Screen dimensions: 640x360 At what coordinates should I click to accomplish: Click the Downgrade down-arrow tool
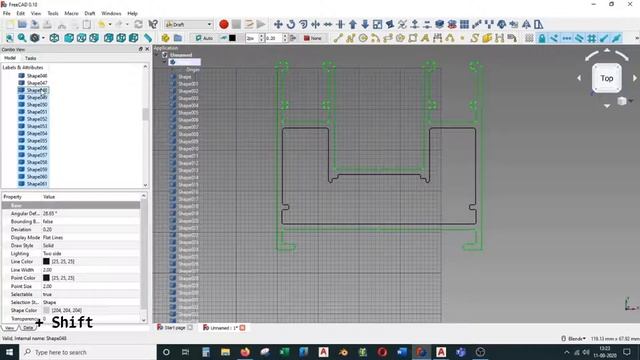(365, 24)
